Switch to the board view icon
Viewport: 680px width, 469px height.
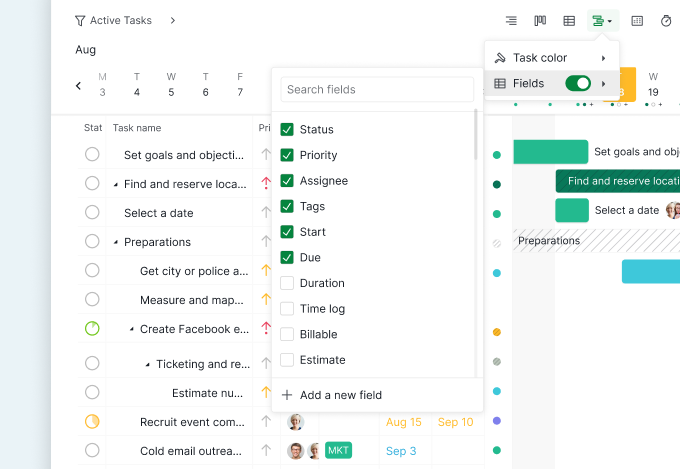click(540, 21)
